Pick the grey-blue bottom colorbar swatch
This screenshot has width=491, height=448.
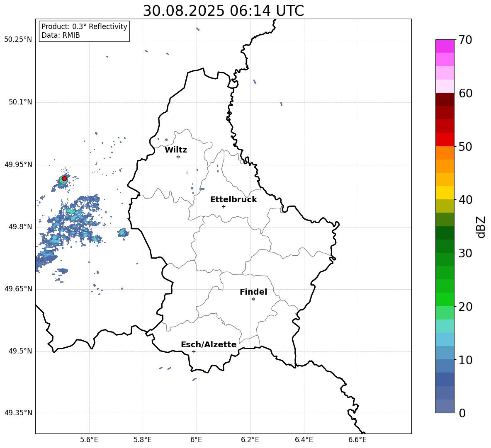(445, 406)
